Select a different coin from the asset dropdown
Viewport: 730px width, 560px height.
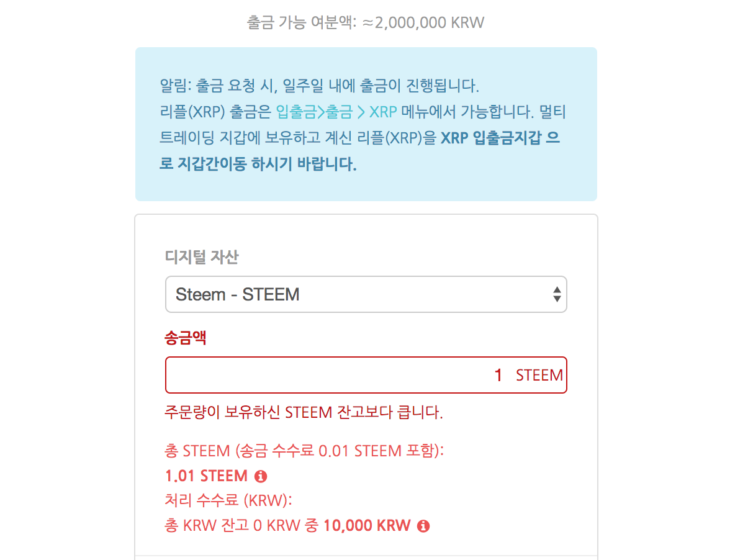[x=366, y=294]
